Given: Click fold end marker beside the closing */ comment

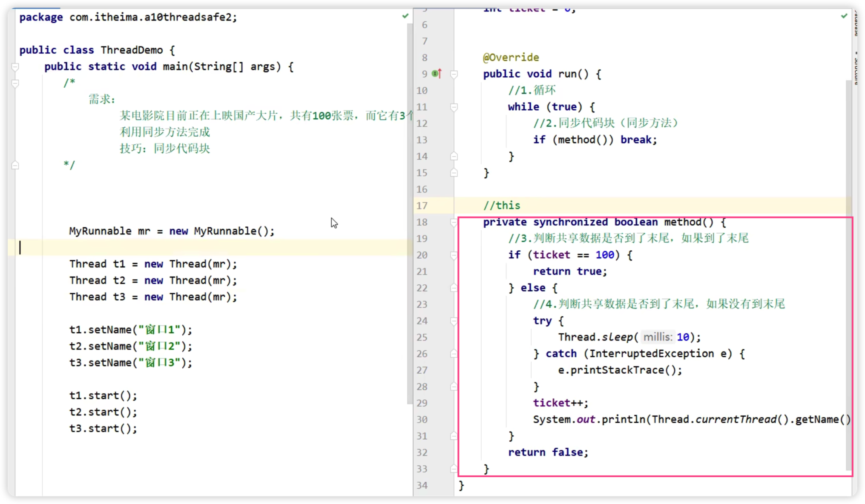Looking at the screenshot, I should point(15,165).
